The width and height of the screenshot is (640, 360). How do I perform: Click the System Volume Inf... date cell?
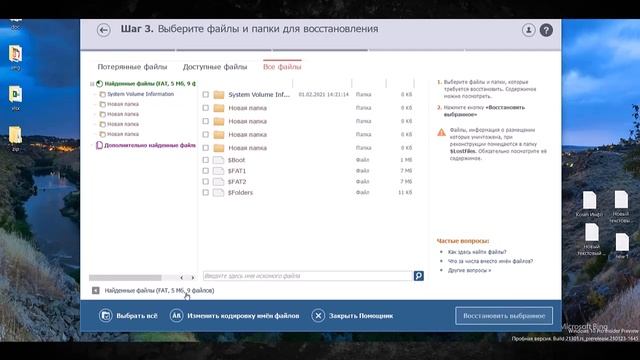coord(324,95)
